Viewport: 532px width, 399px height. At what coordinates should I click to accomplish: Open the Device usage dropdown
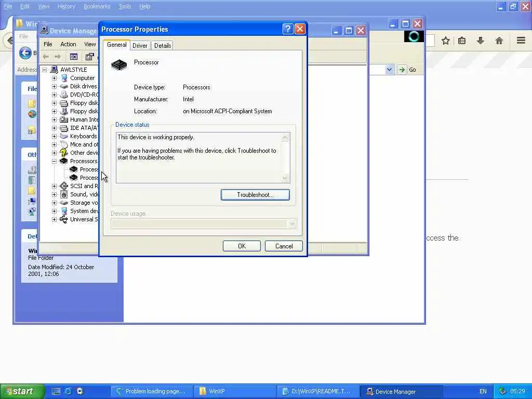(292, 223)
